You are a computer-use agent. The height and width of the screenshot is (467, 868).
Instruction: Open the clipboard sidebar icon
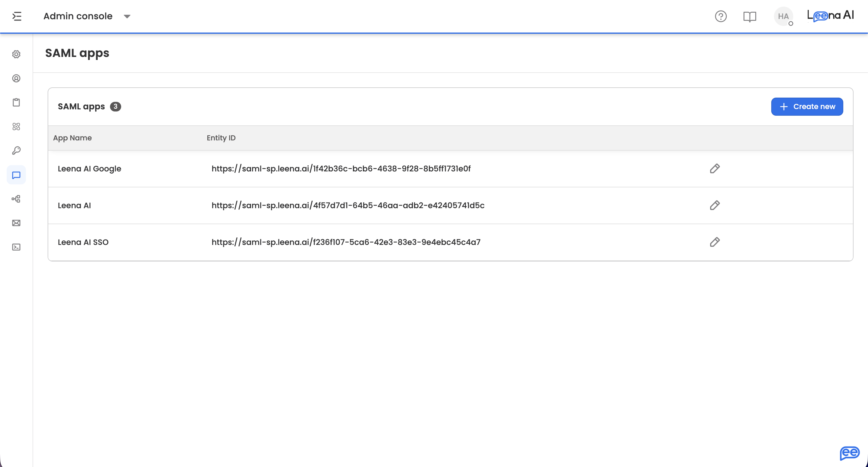pos(16,102)
